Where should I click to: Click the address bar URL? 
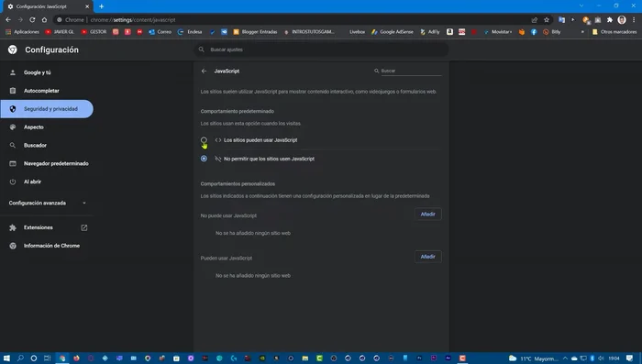133,19
